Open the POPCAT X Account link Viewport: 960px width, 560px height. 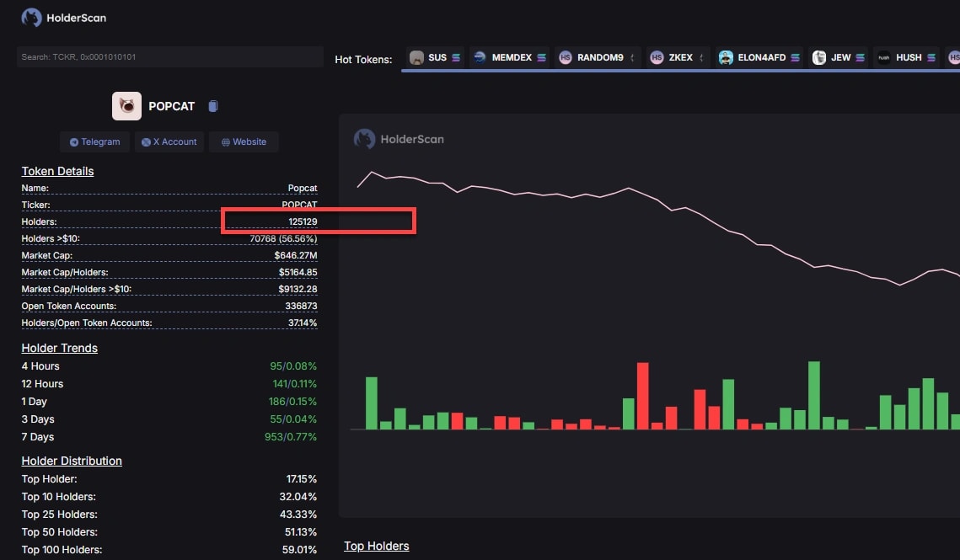(x=169, y=141)
